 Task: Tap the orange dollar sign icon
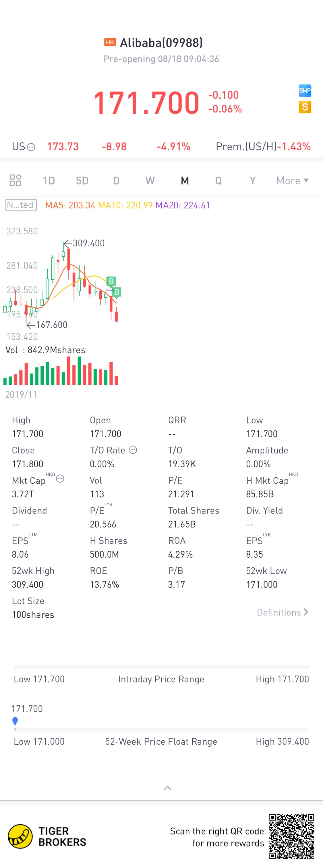(304, 107)
